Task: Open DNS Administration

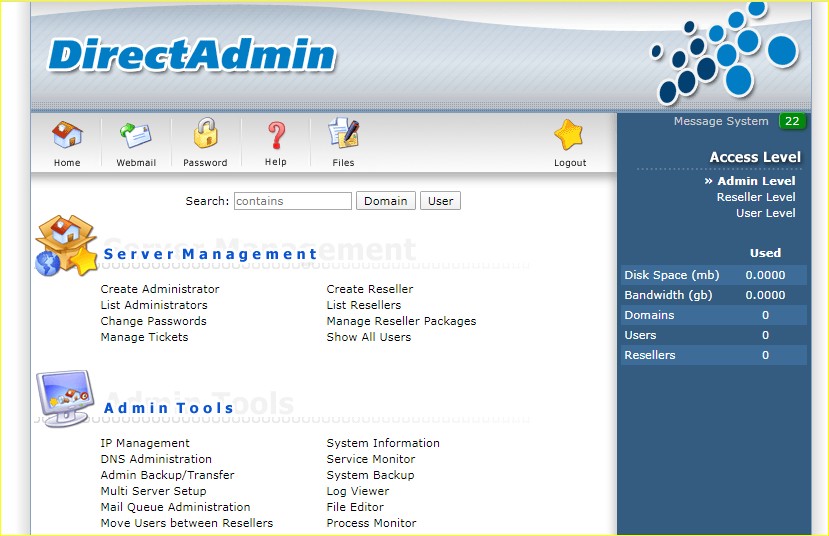Action: click(x=156, y=459)
